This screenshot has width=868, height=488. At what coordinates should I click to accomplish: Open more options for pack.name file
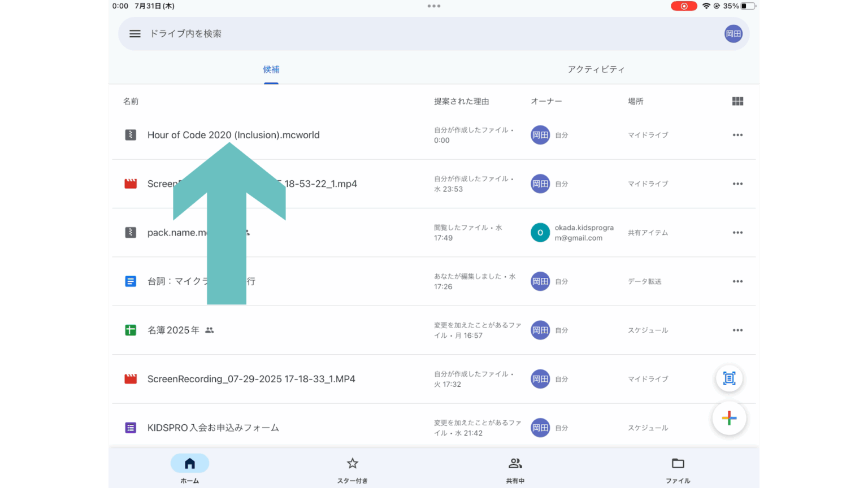point(737,233)
